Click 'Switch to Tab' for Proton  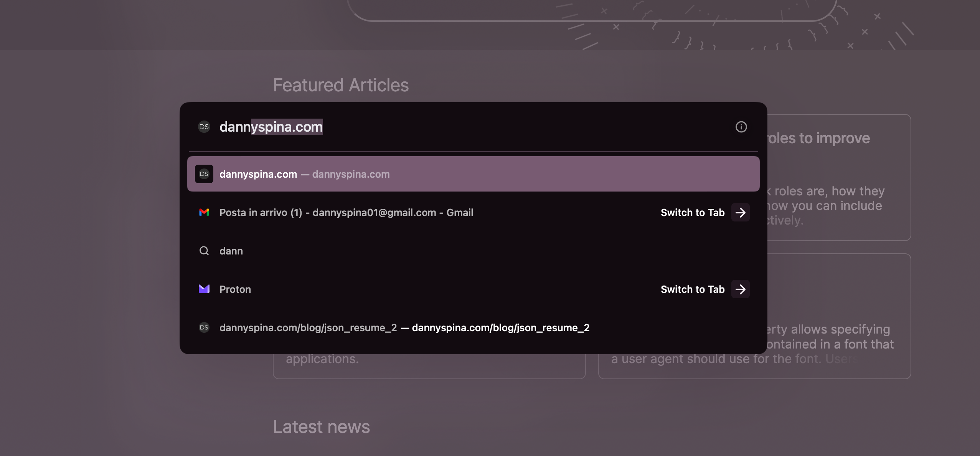[x=693, y=289]
